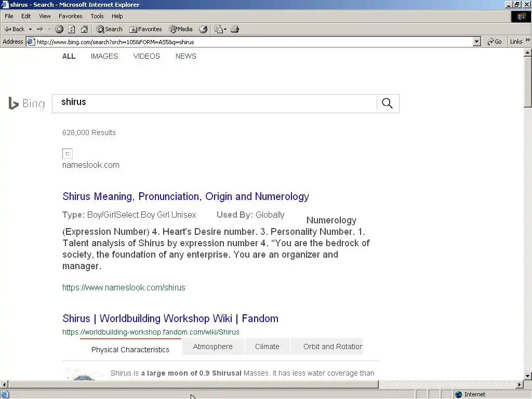Switch to the VIDEOS search tab
Screen dimensions: 532x399
click(147, 56)
